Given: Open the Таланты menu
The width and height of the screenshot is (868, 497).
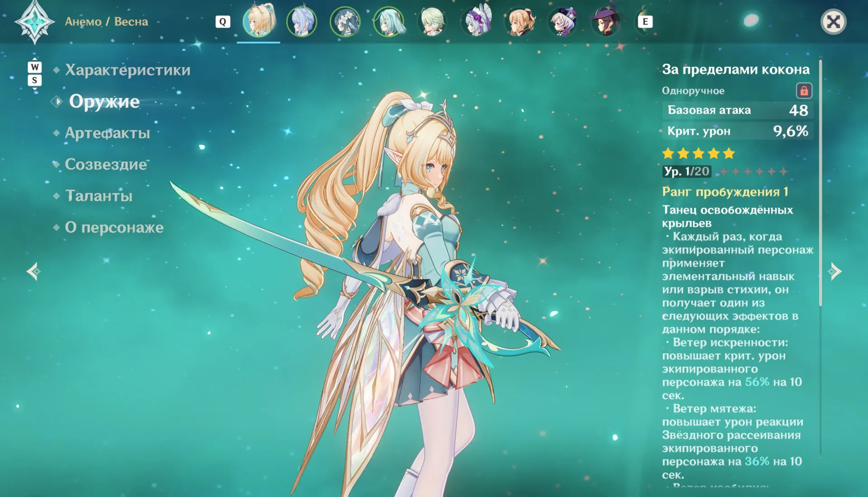Looking at the screenshot, I should (99, 196).
